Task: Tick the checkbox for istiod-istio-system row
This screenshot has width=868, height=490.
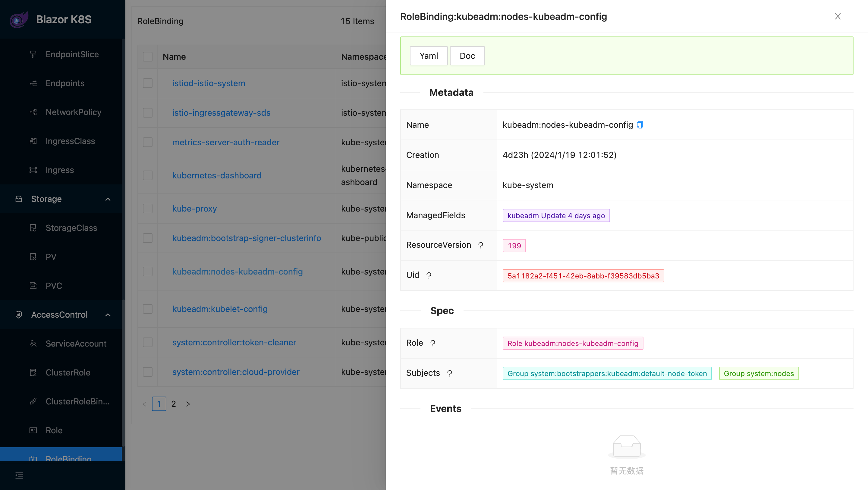Action: pyautogui.click(x=148, y=83)
